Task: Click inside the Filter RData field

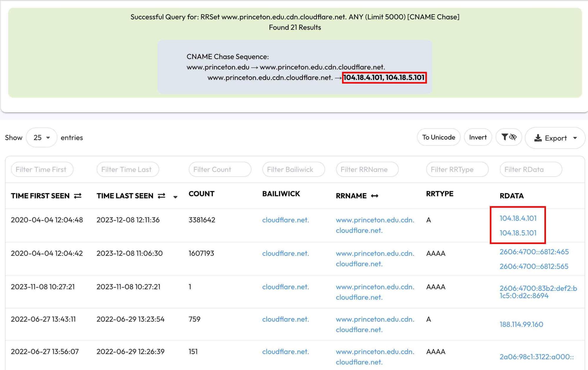Action: pyautogui.click(x=531, y=169)
